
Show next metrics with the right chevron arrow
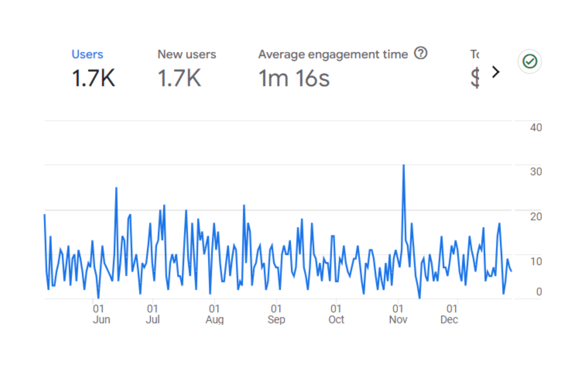(x=496, y=72)
